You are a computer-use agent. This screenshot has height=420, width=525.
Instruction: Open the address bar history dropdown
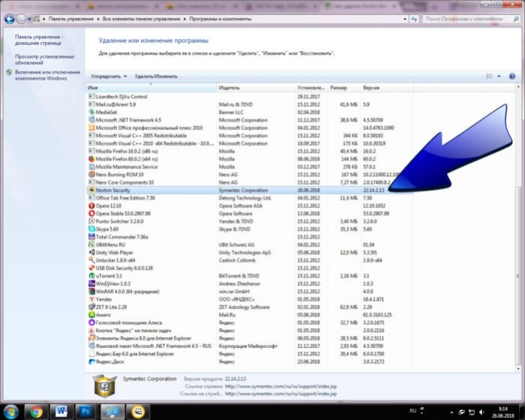point(405,19)
